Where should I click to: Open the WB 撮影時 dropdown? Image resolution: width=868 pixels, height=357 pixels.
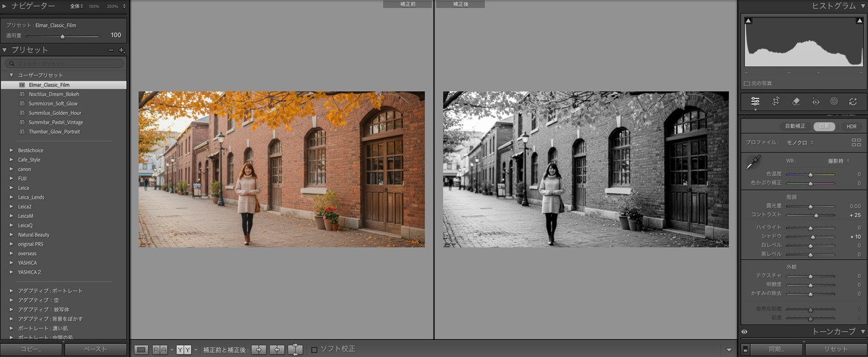click(838, 162)
